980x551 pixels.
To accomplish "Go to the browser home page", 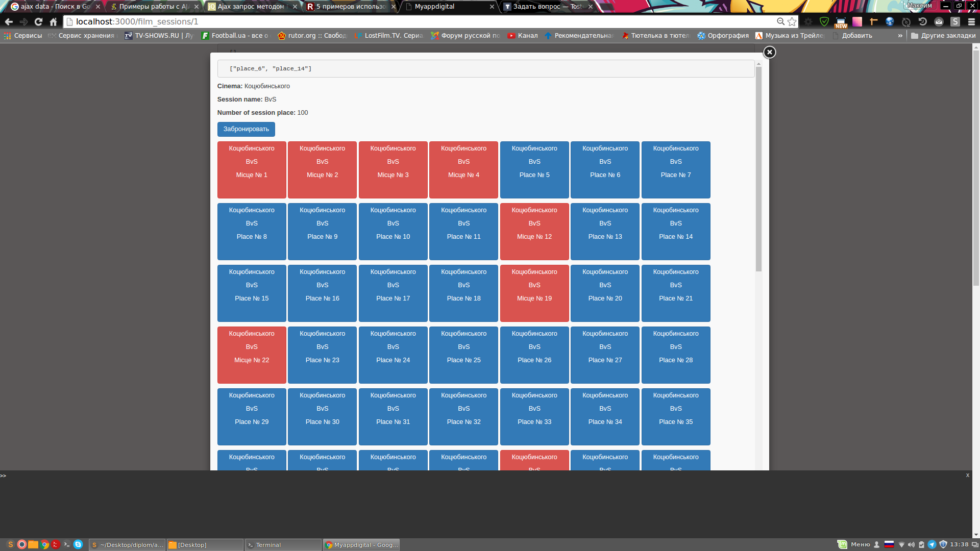I will pyautogui.click(x=53, y=21).
